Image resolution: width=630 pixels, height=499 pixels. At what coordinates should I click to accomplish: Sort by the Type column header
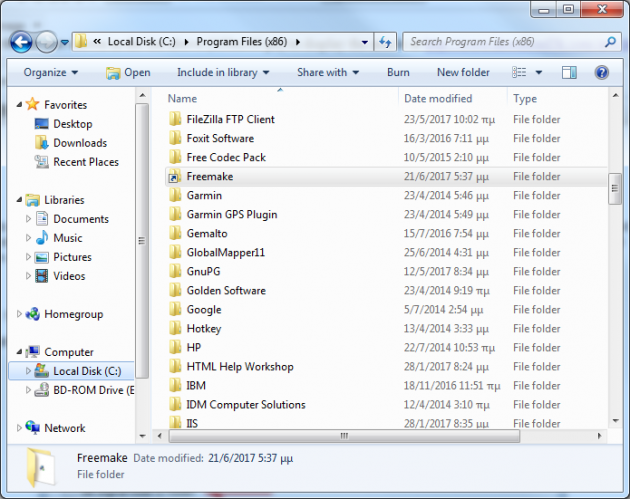(525, 98)
